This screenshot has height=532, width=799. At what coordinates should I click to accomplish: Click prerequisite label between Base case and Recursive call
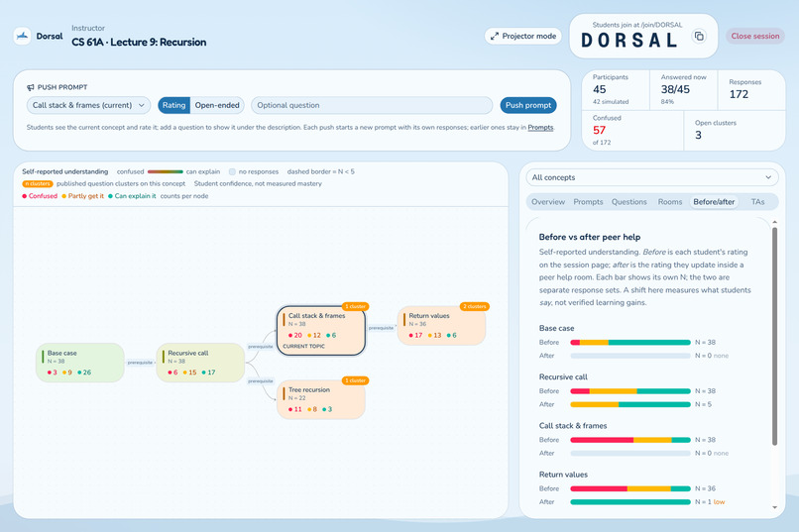[140, 363]
